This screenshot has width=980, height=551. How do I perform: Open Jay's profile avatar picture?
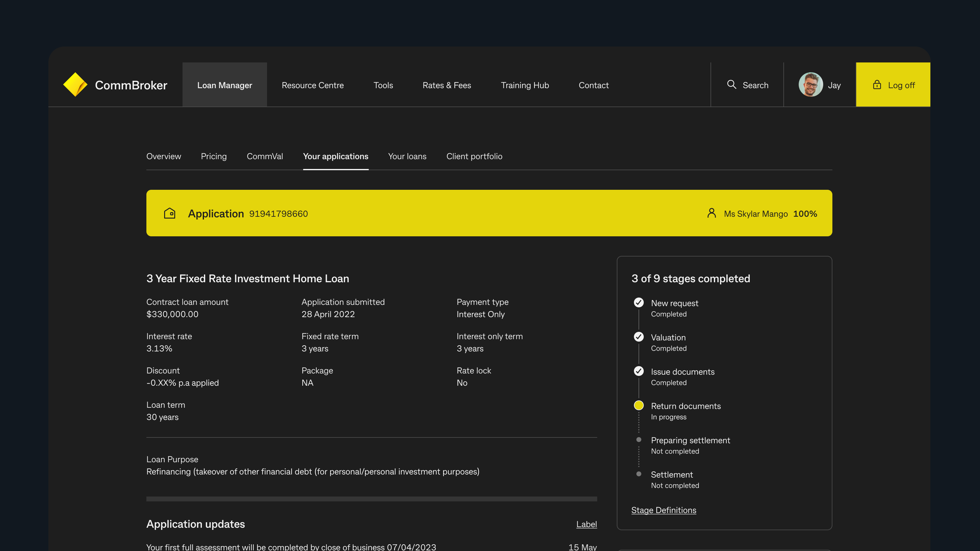click(811, 84)
